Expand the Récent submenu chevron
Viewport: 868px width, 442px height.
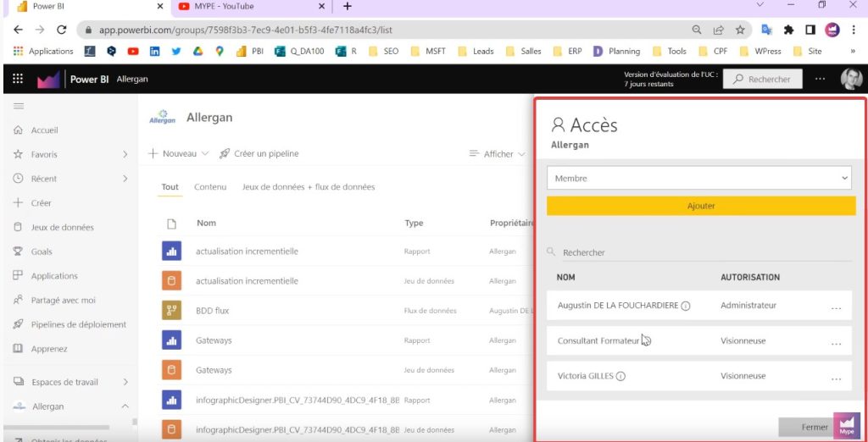pos(125,179)
